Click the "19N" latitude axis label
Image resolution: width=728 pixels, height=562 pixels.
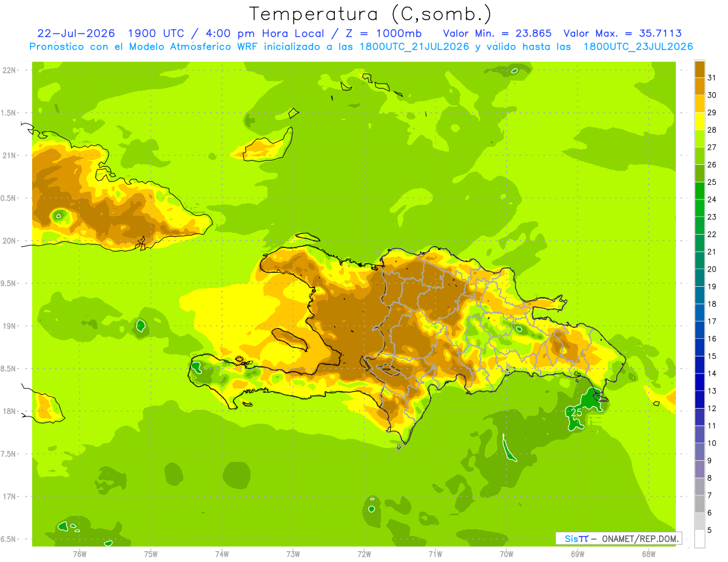(x=10, y=326)
